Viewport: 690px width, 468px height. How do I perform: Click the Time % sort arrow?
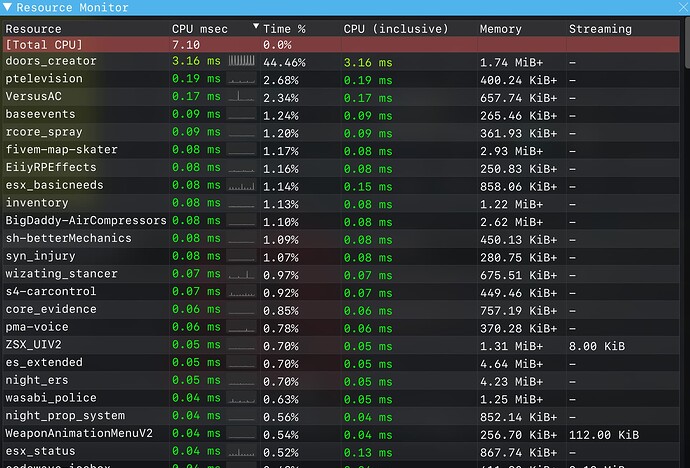(x=256, y=28)
